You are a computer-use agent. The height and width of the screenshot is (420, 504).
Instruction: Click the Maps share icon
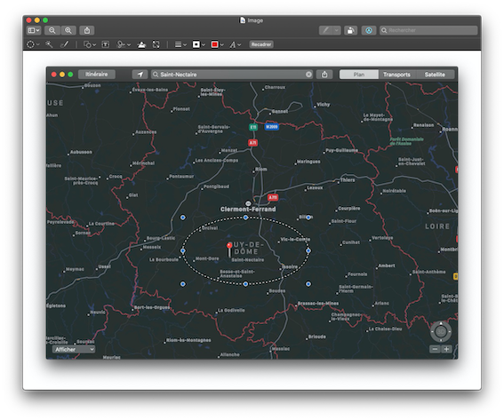(x=324, y=75)
